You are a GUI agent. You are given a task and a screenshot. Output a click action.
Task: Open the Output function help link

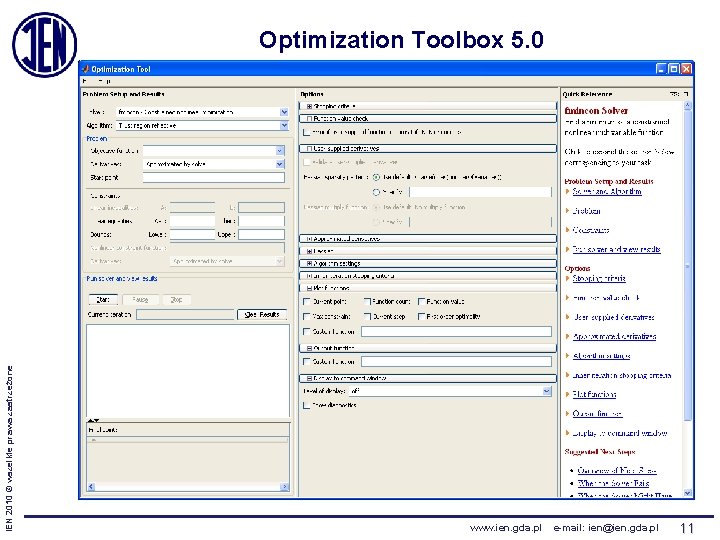tap(597, 414)
